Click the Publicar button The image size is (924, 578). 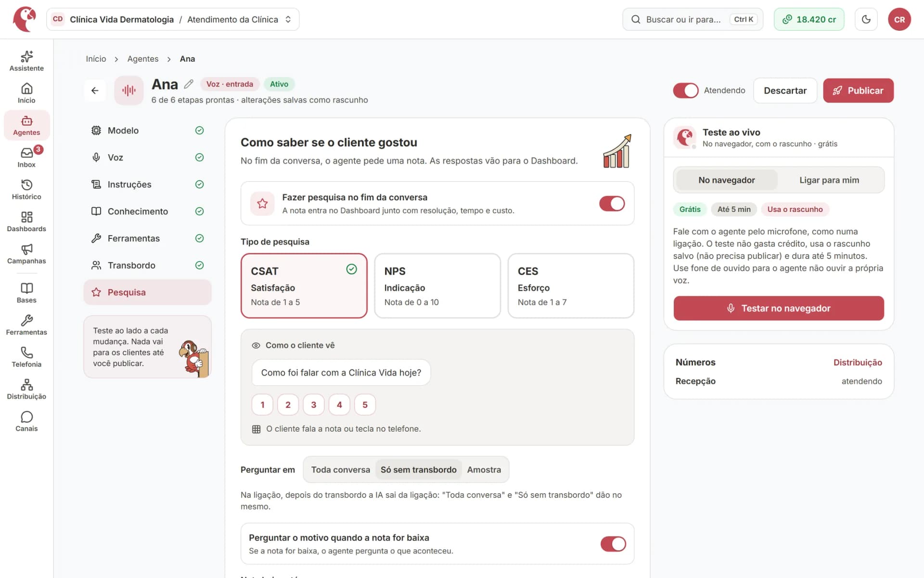pyautogui.click(x=858, y=91)
